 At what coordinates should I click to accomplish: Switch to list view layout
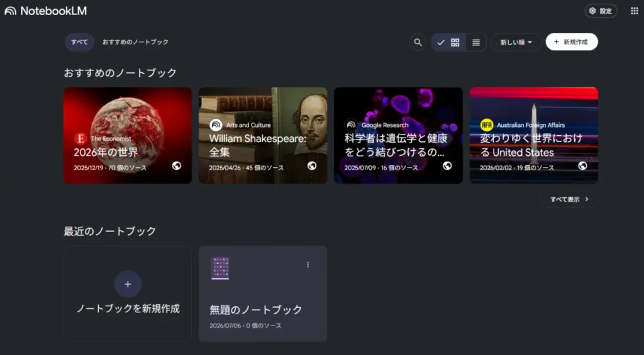[x=476, y=42]
